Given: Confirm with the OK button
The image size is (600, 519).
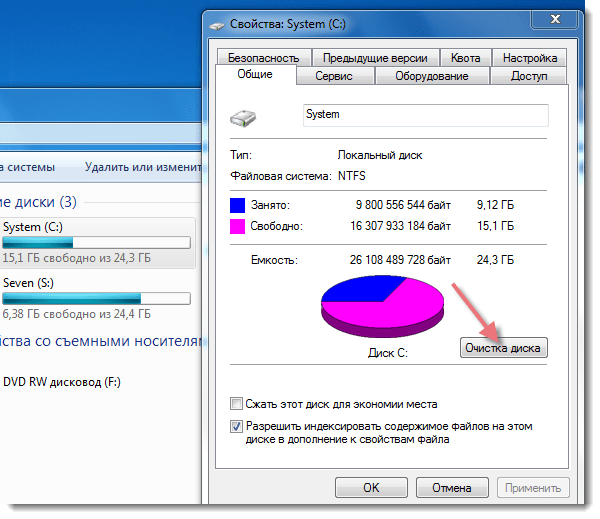Looking at the screenshot, I should click(371, 488).
